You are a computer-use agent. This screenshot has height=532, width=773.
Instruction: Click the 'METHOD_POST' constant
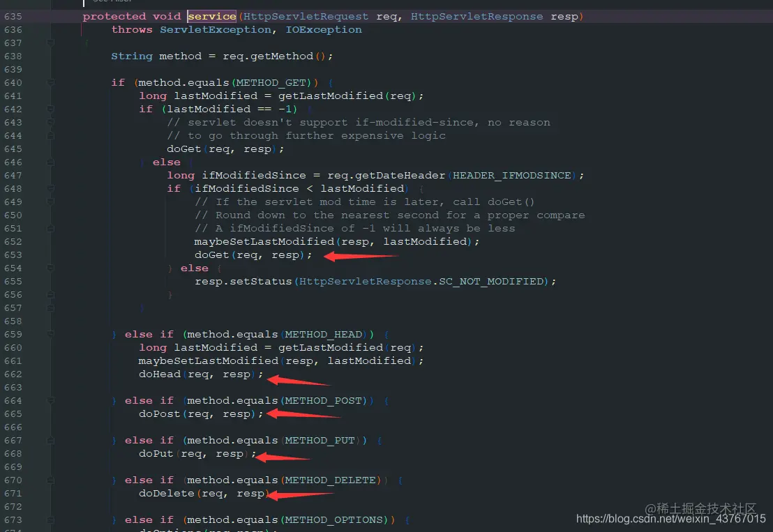point(324,401)
